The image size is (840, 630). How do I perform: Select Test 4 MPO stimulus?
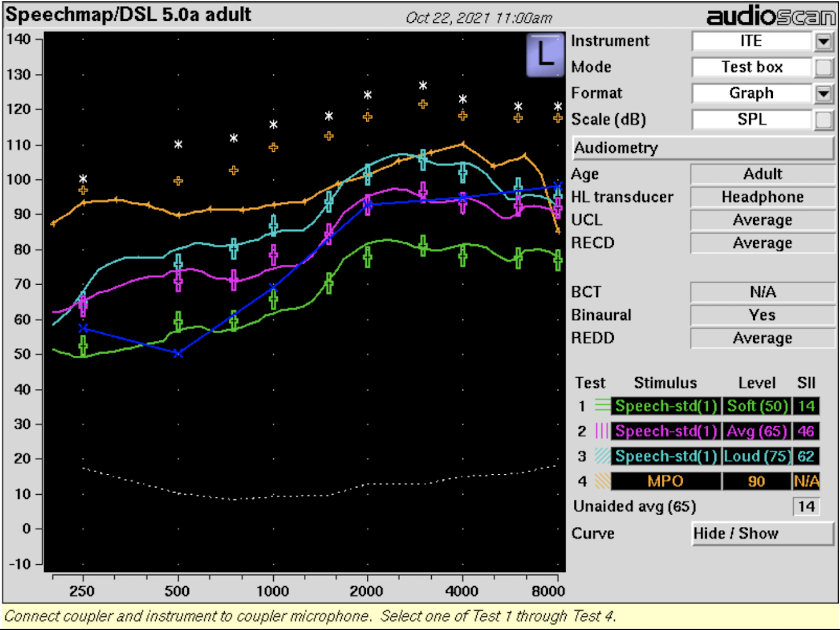coord(666,481)
